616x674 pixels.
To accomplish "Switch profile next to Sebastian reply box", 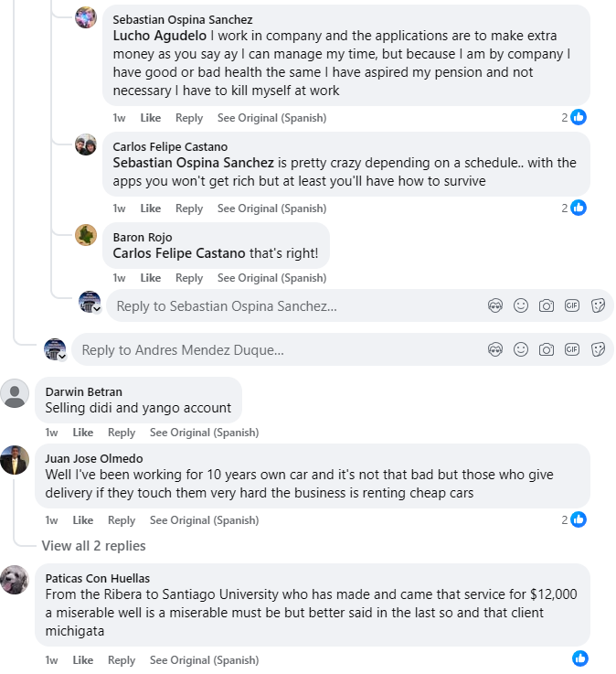I will (x=90, y=302).
